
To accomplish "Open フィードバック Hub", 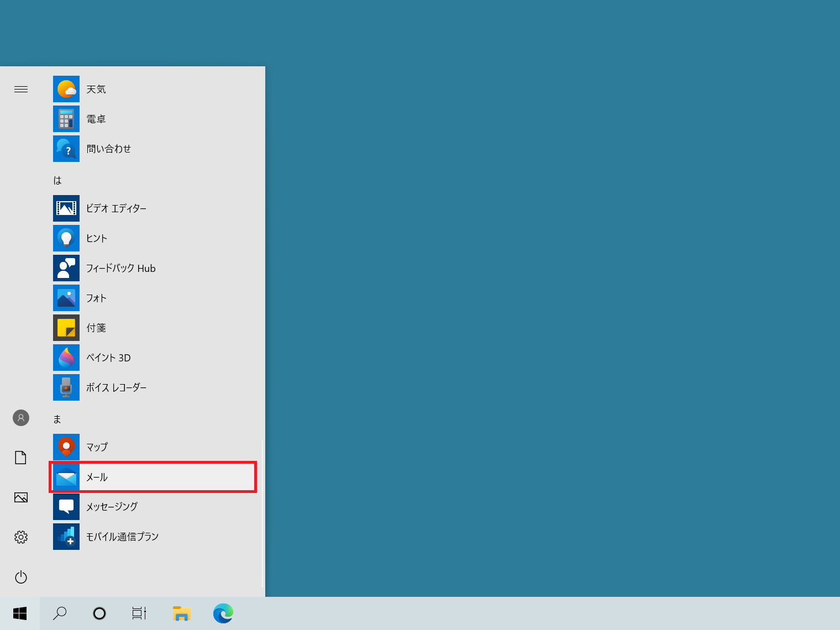I will click(x=120, y=268).
